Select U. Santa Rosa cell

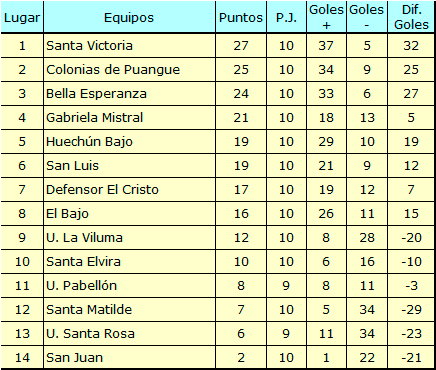point(129,334)
